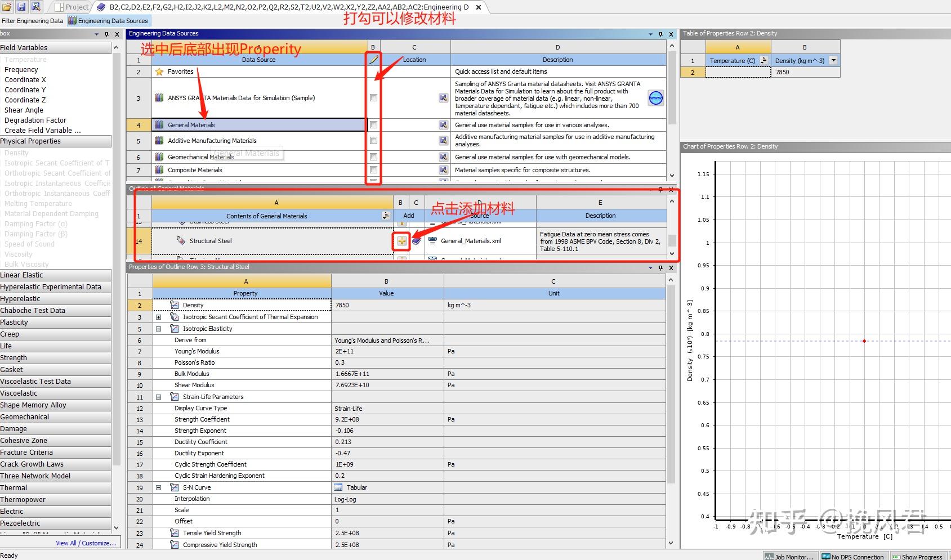Click the Save As icon in the toolbar
The height and width of the screenshot is (560, 951).
click(35, 7)
